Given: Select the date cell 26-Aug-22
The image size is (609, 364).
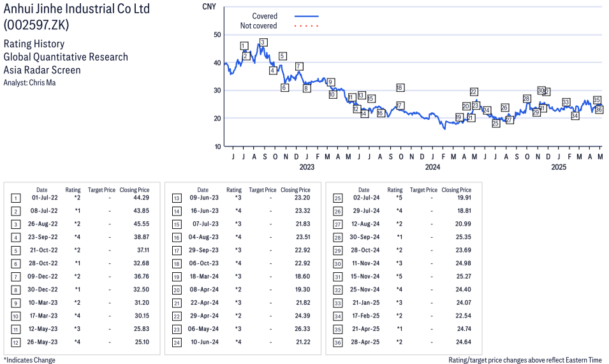Looking at the screenshot, I should (43, 224).
